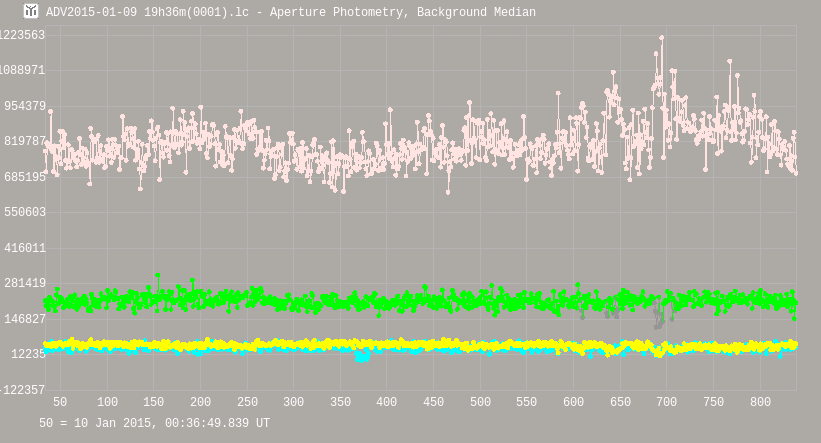This screenshot has height=443, width=821.
Task: Select the highest peak of the pink curve
Action: (661, 38)
